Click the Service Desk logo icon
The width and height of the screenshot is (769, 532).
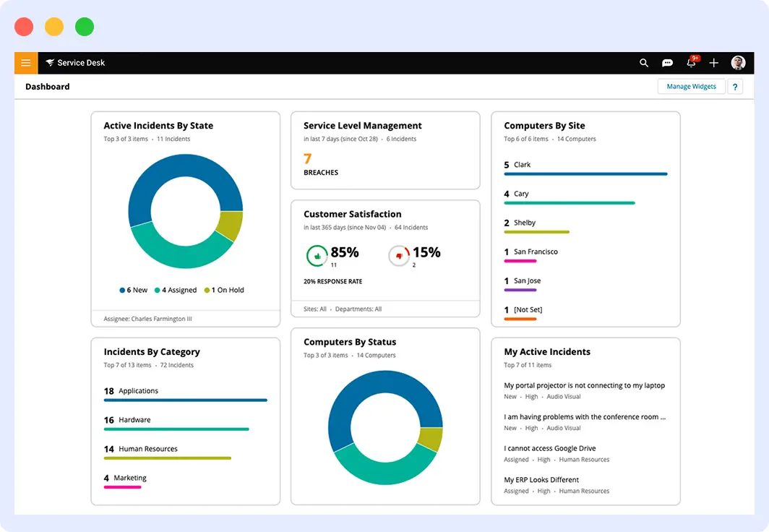click(48, 63)
